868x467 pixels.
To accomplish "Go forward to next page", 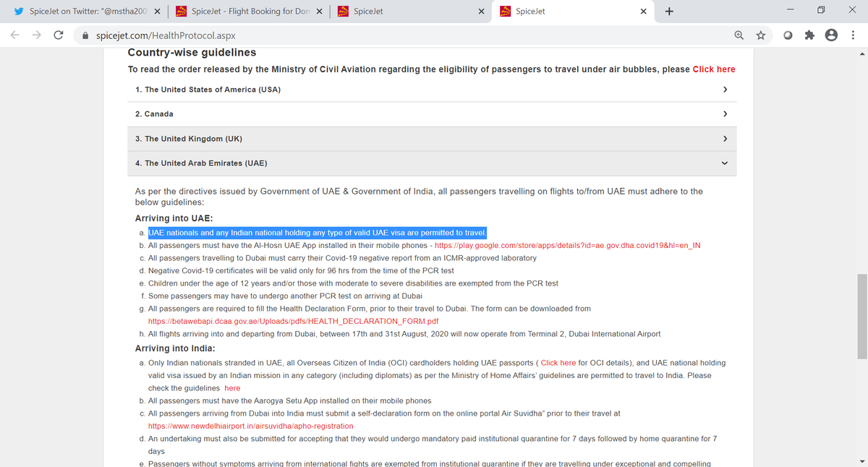I will pos(37,35).
